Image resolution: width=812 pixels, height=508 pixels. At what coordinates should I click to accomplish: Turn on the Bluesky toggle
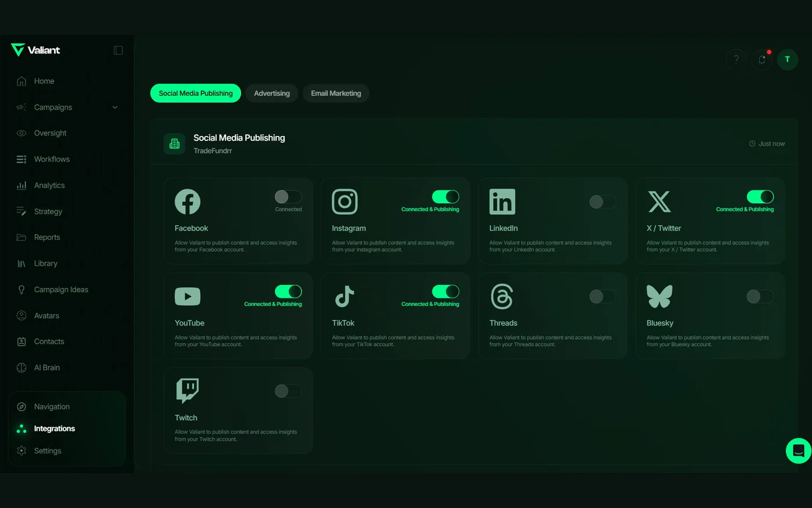point(760,297)
